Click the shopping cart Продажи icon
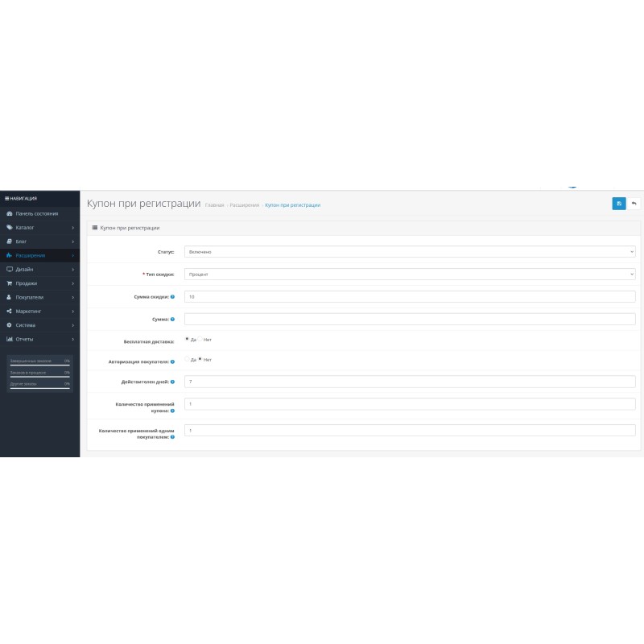The image size is (644, 644). coord(10,283)
